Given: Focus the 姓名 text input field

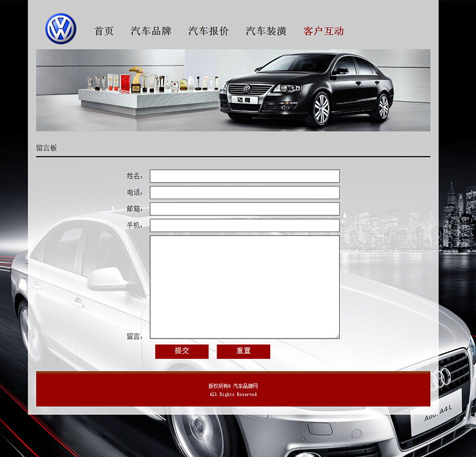Looking at the screenshot, I should point(245,176).
